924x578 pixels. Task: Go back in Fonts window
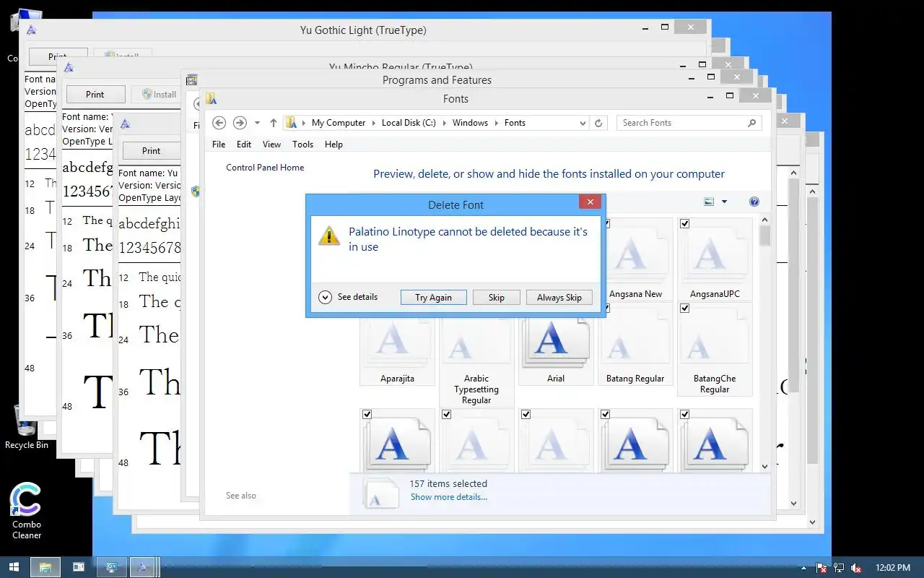coord(219,123)
